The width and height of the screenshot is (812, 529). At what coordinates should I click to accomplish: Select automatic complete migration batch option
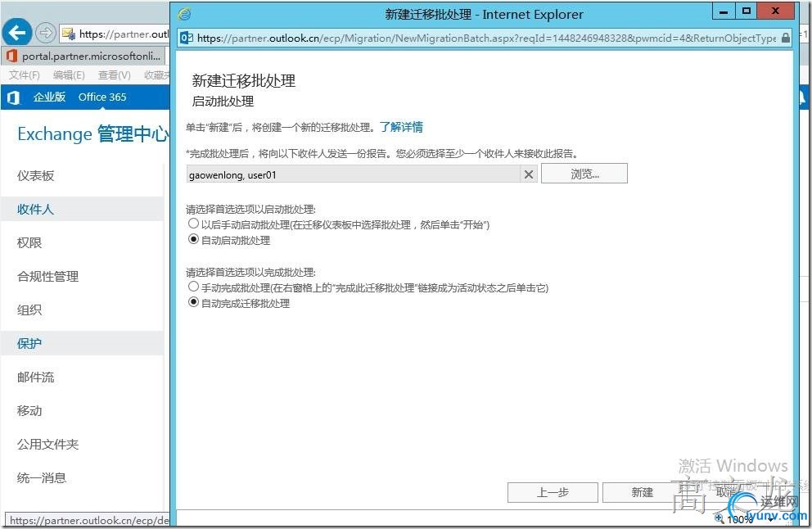(x=193, y=302)
